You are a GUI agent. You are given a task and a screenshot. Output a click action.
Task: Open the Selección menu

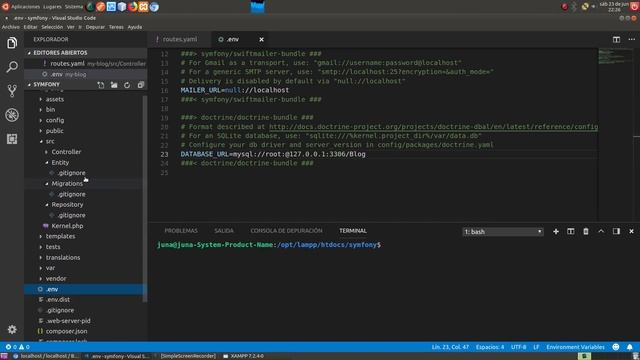pos(52,27)
